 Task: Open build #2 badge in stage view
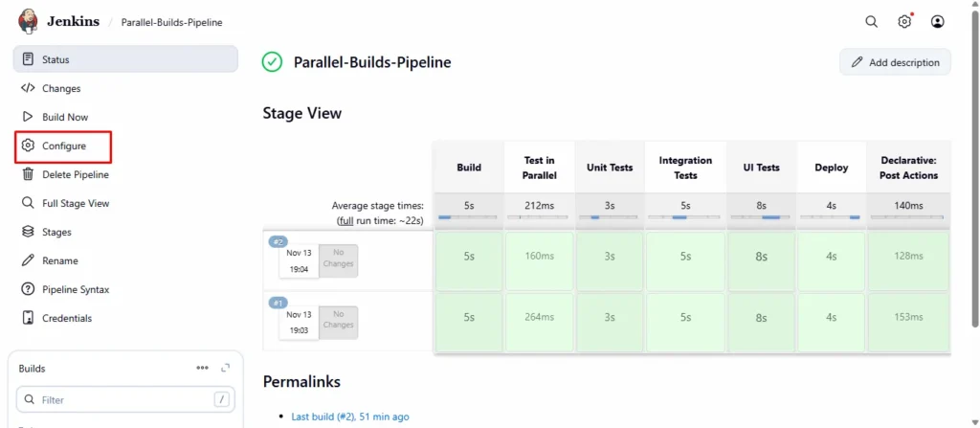point(278,241)
